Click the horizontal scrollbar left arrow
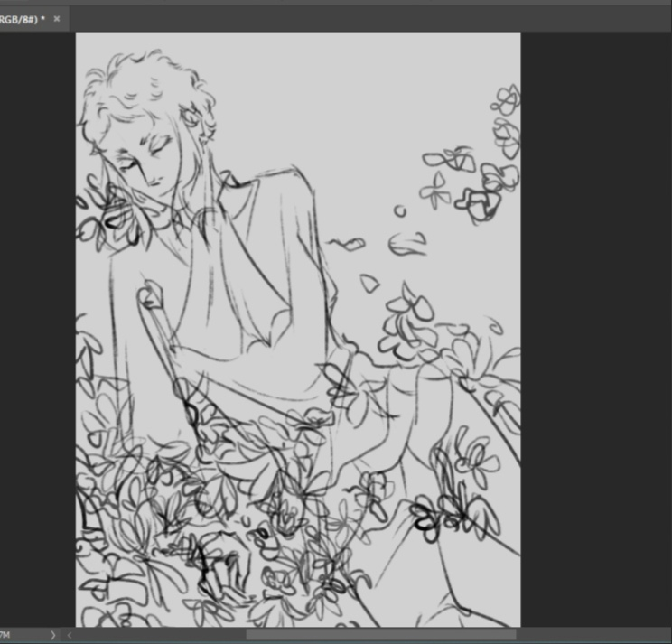672x644 pixels. (70, 636)
